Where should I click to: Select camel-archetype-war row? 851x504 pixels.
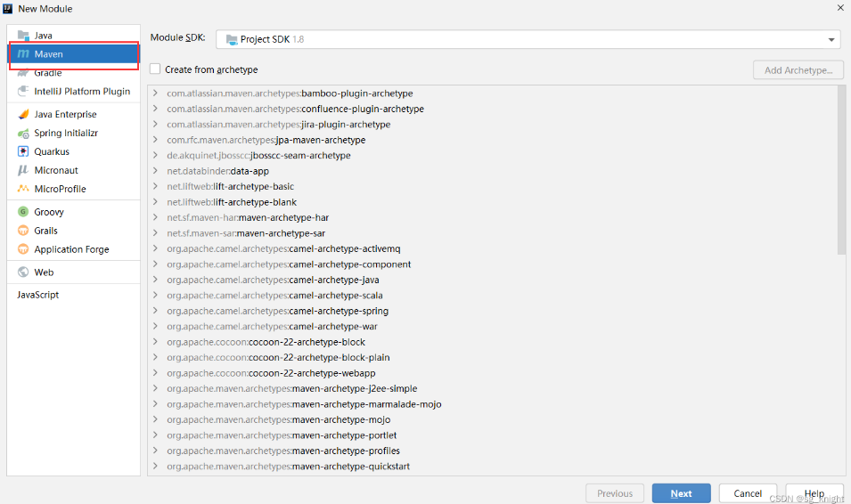(493, 327)
